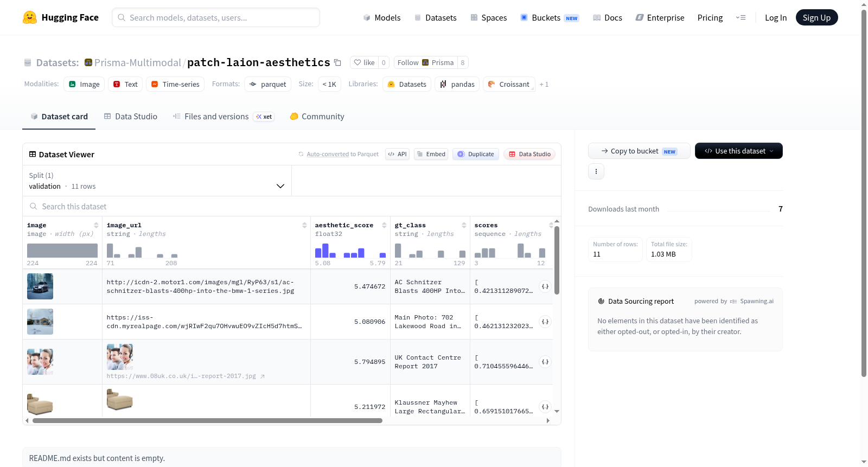
Task: Open the car image thumbnail
Action: (40, 286)
